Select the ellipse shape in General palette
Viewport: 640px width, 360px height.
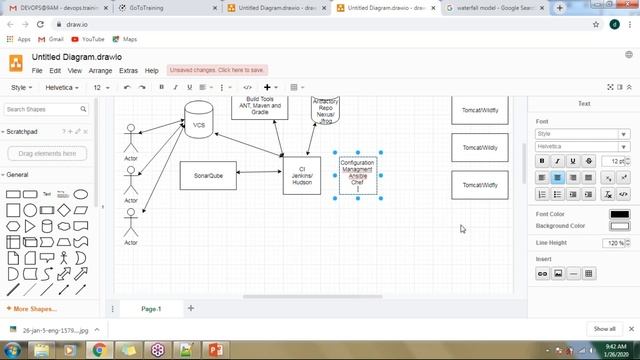[80, 194]
